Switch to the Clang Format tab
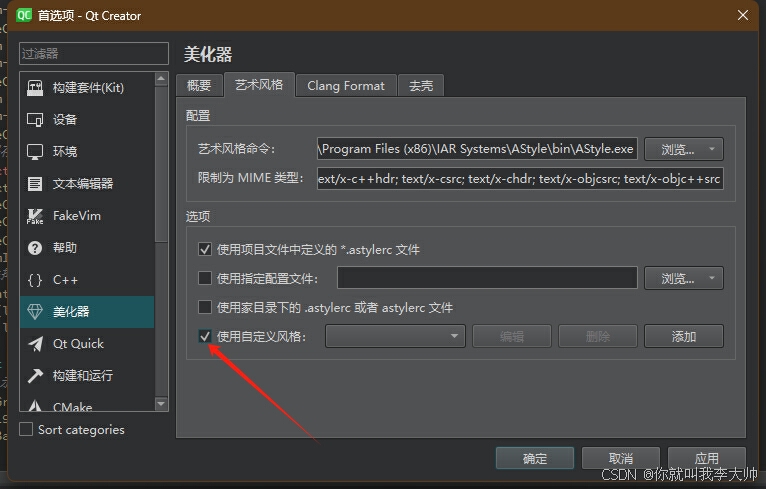Screen dimensions: 766x489 pyautogui.click(x=346, y=86)
